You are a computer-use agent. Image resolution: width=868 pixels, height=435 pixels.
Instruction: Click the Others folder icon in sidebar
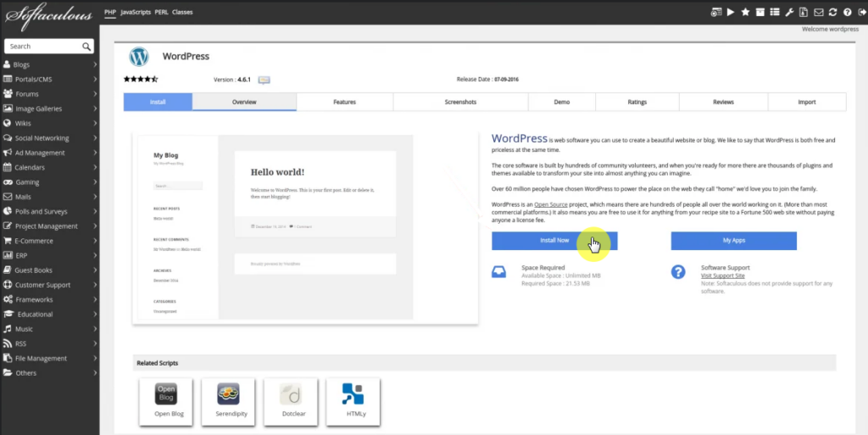[8, 372]
